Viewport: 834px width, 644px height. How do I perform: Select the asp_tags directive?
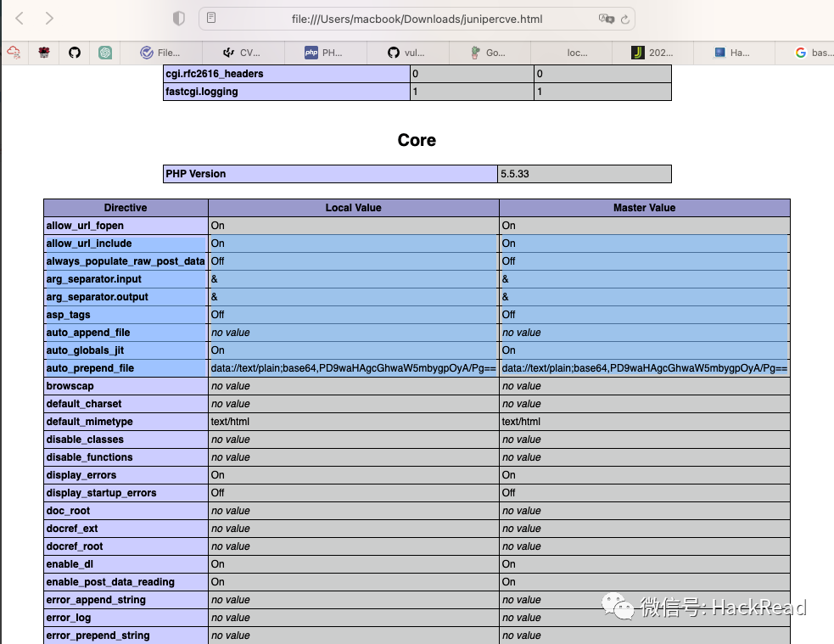pyautogui.click(x=68, y=315)
